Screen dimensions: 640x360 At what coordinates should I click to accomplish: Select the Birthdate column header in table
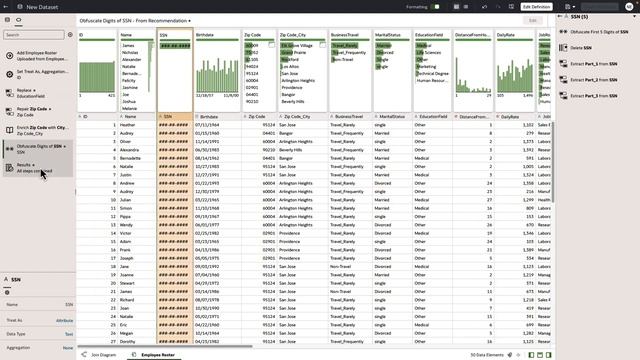pos(217,117)
